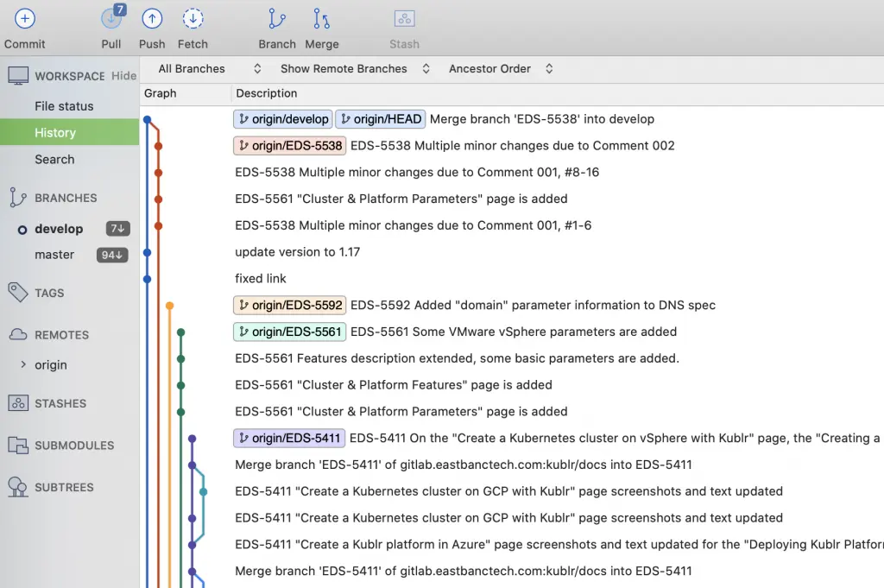The width and height of the screenshot is (884, 588).
Task: Open the All Branches dropdown
Action: 209,69
